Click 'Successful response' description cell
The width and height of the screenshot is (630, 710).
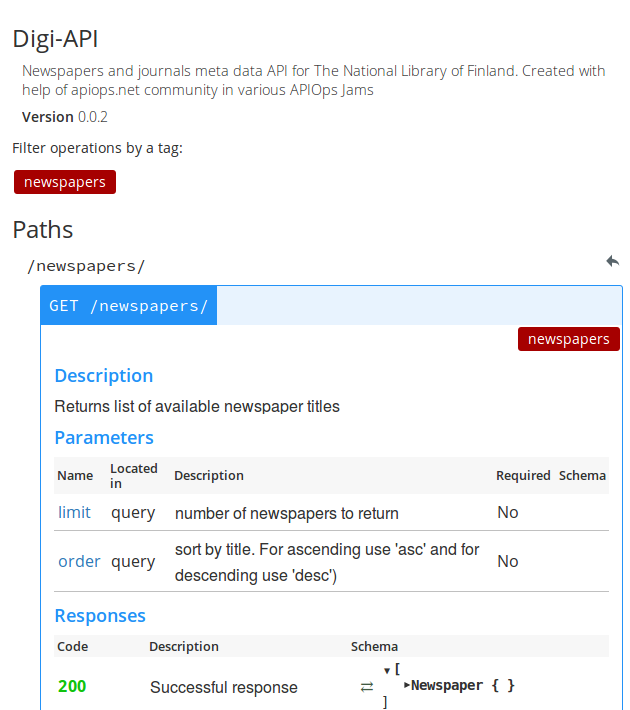(x=224, y=687)
